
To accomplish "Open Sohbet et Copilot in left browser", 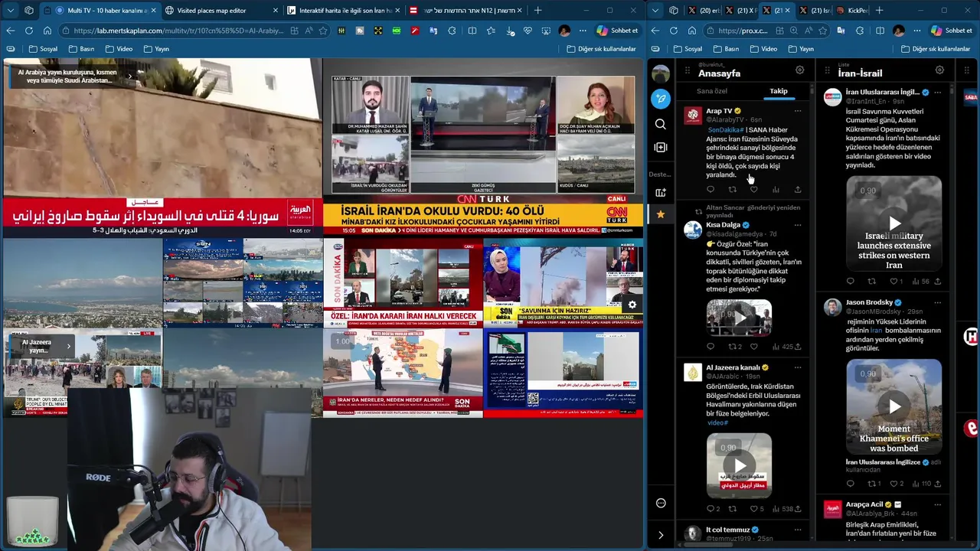I will click(x=617, y=31).
